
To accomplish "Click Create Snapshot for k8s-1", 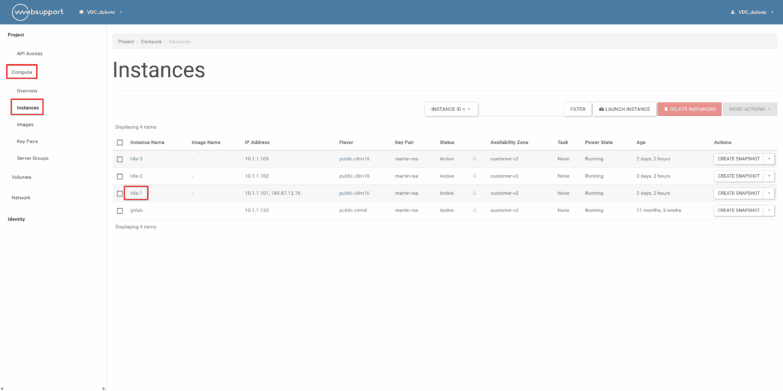I will click(739, 193).
